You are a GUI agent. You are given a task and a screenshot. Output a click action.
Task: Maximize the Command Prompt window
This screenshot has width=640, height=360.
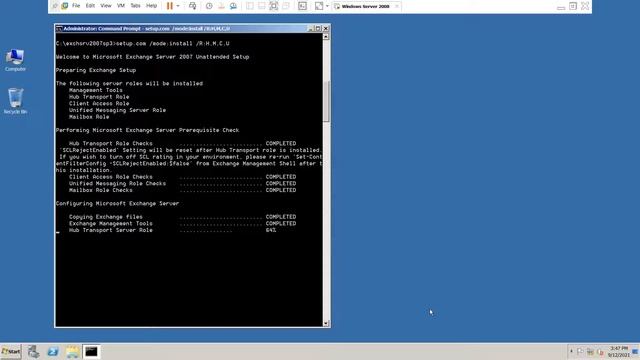click(318, 29)
